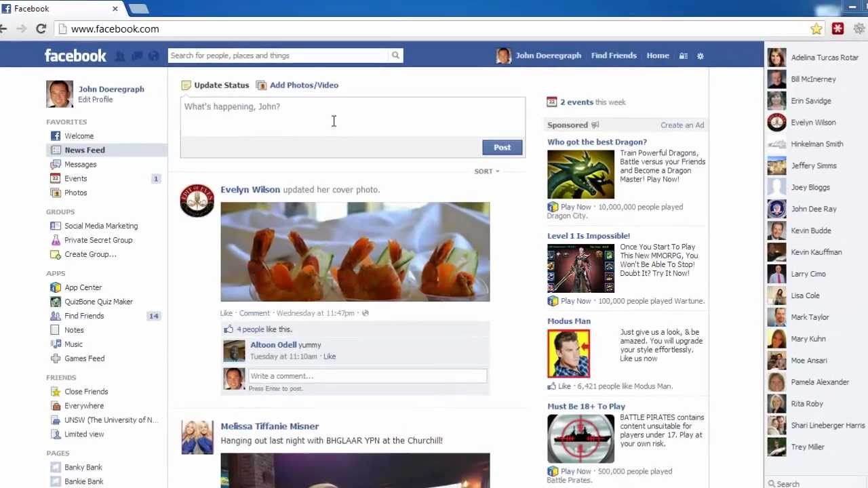Click Play Now for Dragon City

[576, 207]
